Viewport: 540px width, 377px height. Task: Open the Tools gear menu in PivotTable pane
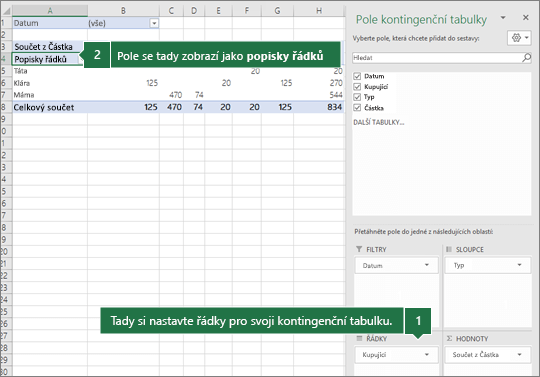(520, 38)
